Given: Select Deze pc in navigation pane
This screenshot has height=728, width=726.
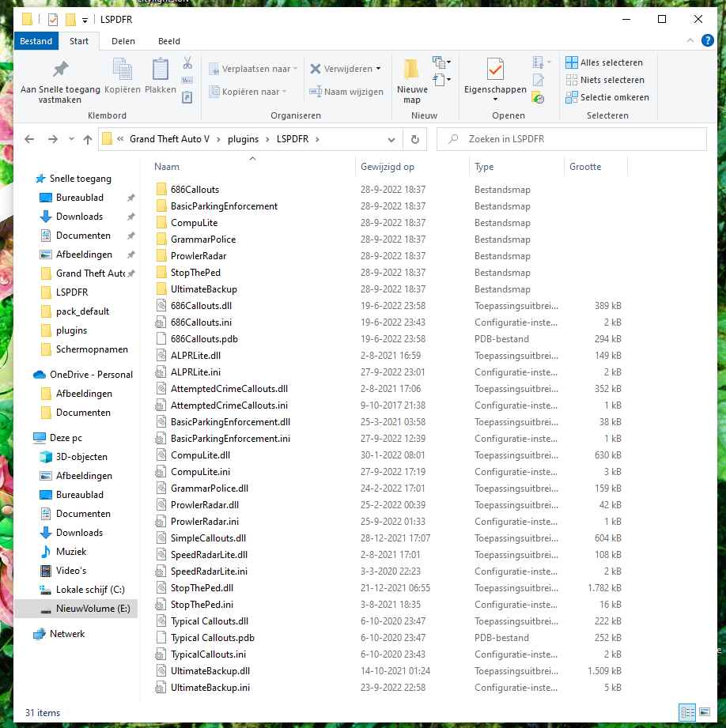Looking at the screenshot, I should 66,437.
